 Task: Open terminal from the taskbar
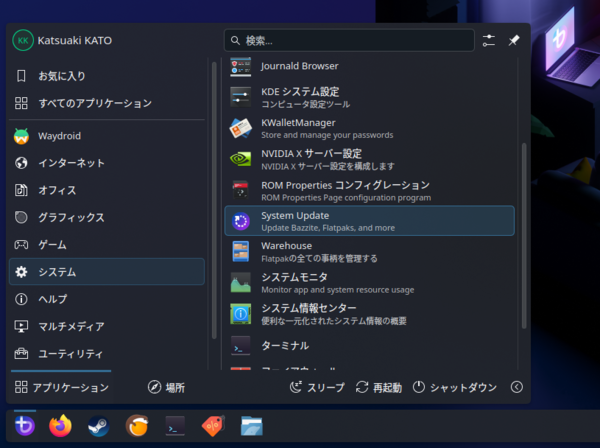click(x=175, y=426)
